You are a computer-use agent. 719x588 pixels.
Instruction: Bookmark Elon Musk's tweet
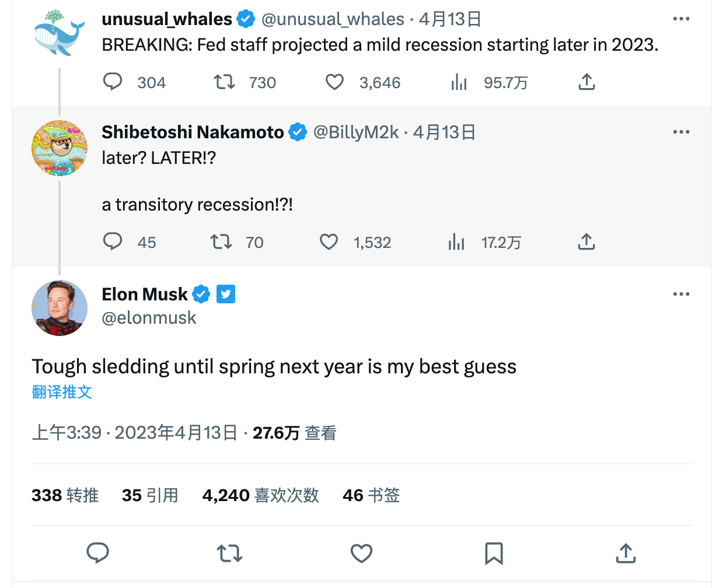pyautogui.click(x=494, y=553)
